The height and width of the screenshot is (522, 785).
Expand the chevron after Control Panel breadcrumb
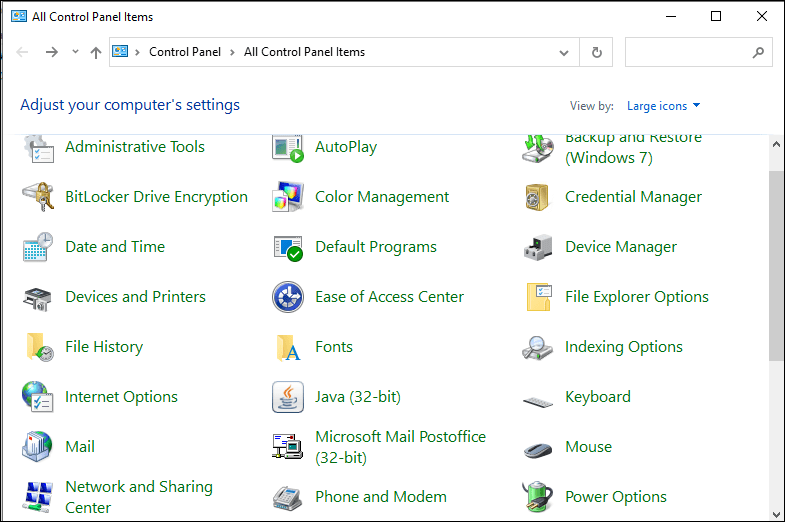coord(232,52)
